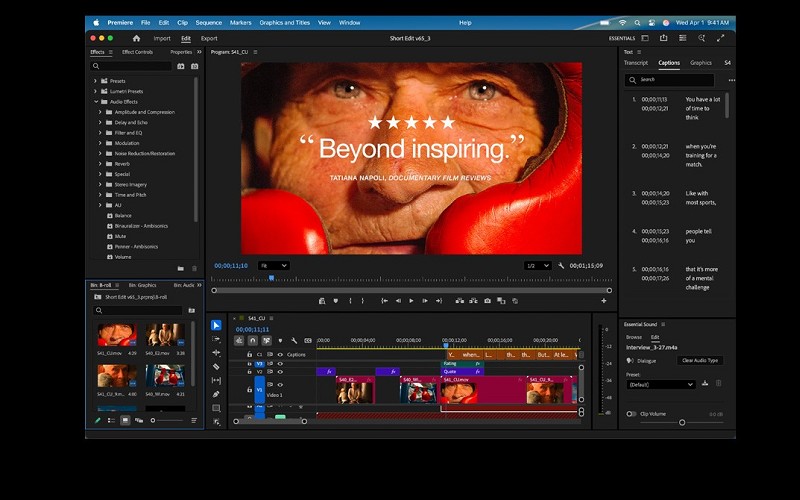Image resolution: width=800 pixels, height=500 pixels.
Task: Open Effect Controls tab
Action: click(x=137, y=52)
